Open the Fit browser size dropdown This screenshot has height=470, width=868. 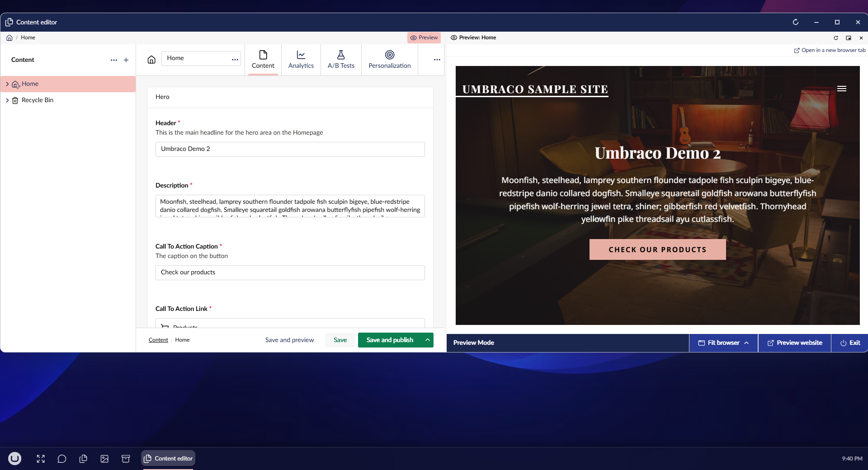pos(723,343)
